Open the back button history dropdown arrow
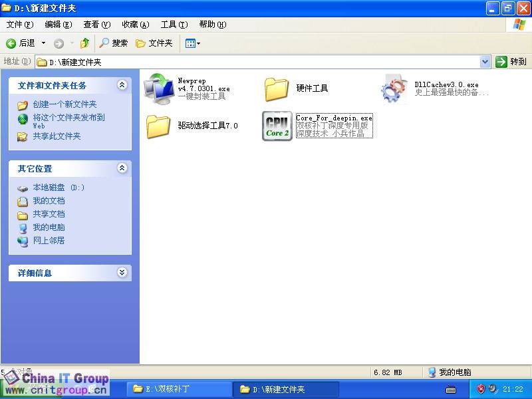Screen dimensions: 532x399 click(x=43, y=43)
